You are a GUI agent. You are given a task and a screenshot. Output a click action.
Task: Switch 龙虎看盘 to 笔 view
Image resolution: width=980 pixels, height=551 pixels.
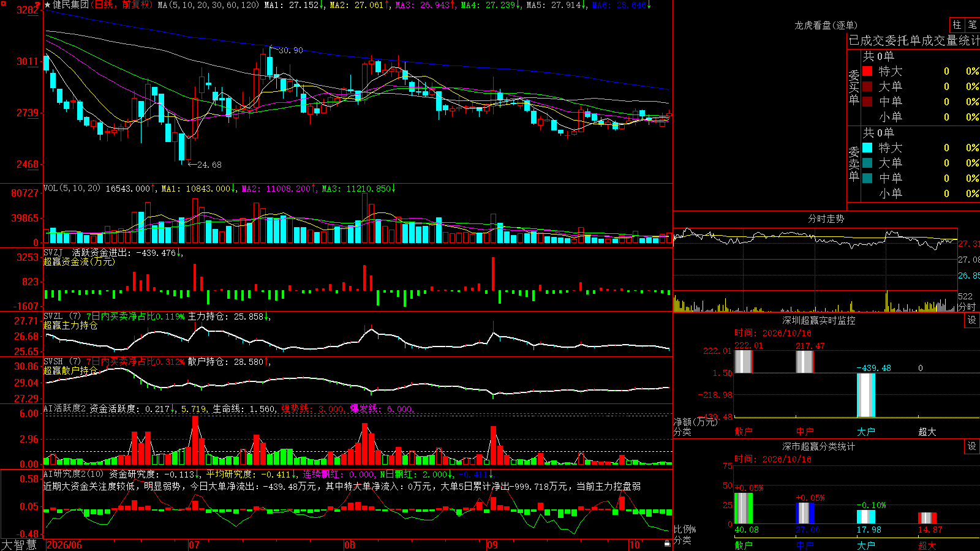972,25
